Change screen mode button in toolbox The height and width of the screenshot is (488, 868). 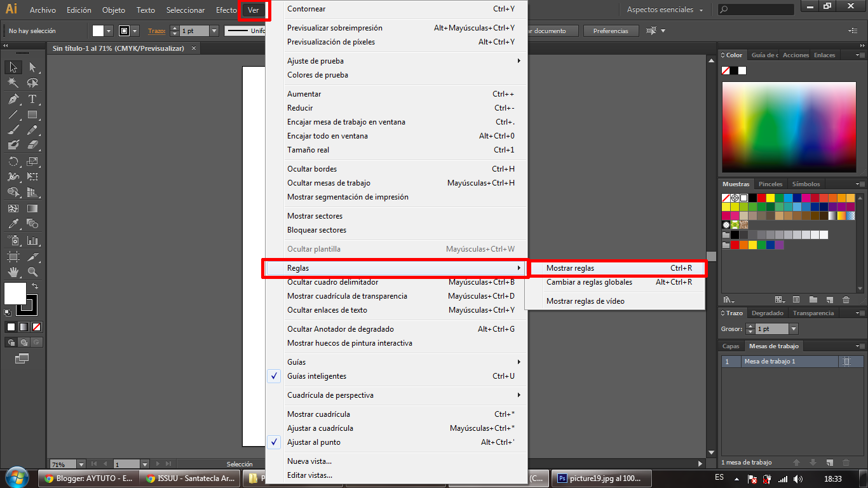[x=22, y=358]
